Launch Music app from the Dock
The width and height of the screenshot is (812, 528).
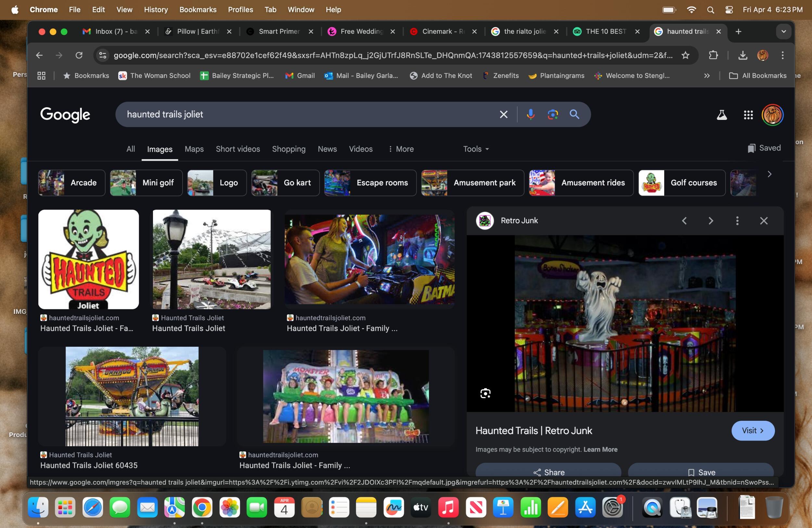(x=448, y=507)
